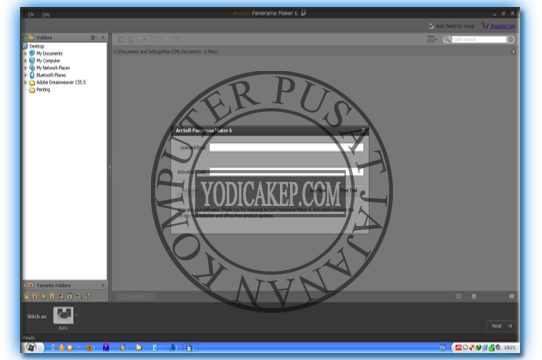Viewport: 542px width, 360px height.
Task: Open the Folders panel options gear dropdown
Action: [93, 37]
